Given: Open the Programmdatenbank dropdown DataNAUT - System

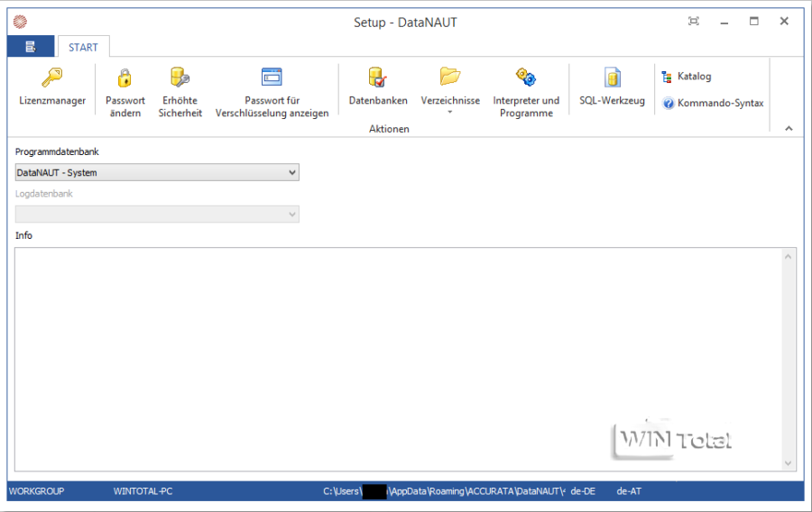Looking at the screenshot, I should [157, 172].
